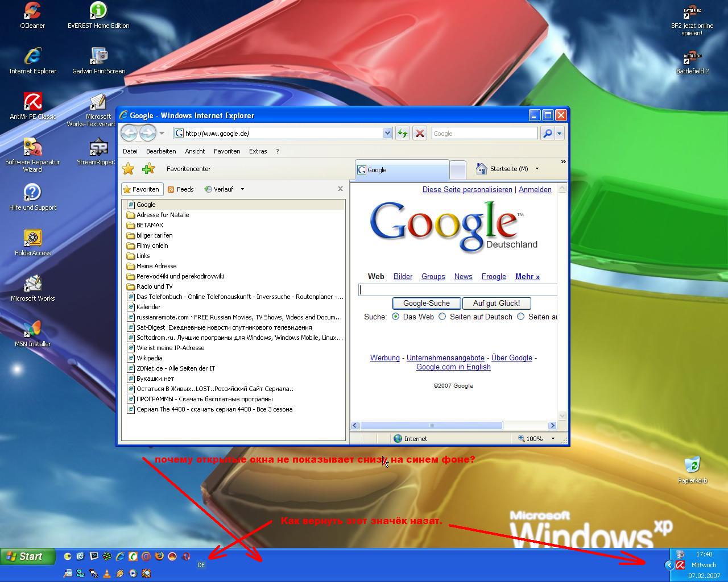Click the horizontal scrollbar thumb of the page

click(431, 425)
